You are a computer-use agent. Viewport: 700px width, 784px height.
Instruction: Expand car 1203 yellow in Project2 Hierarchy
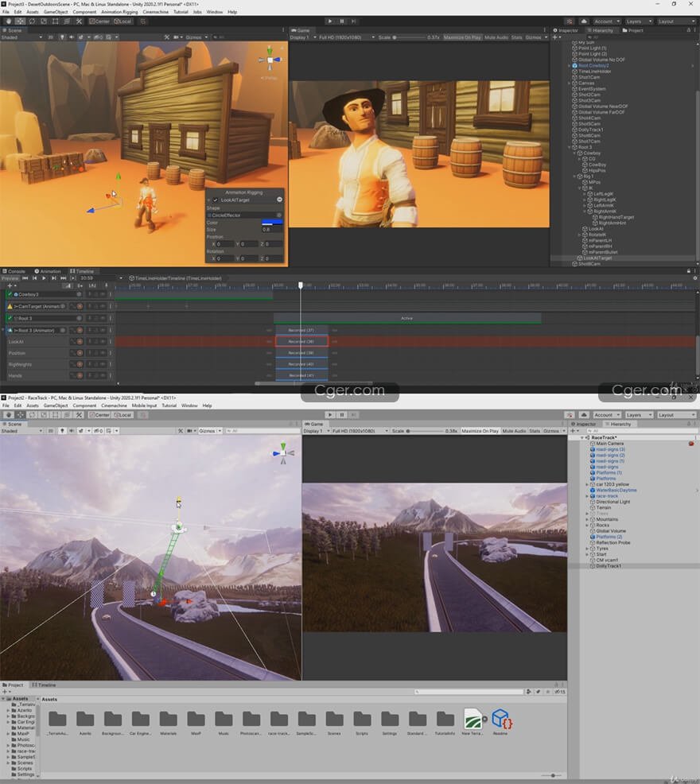[587, 484]
